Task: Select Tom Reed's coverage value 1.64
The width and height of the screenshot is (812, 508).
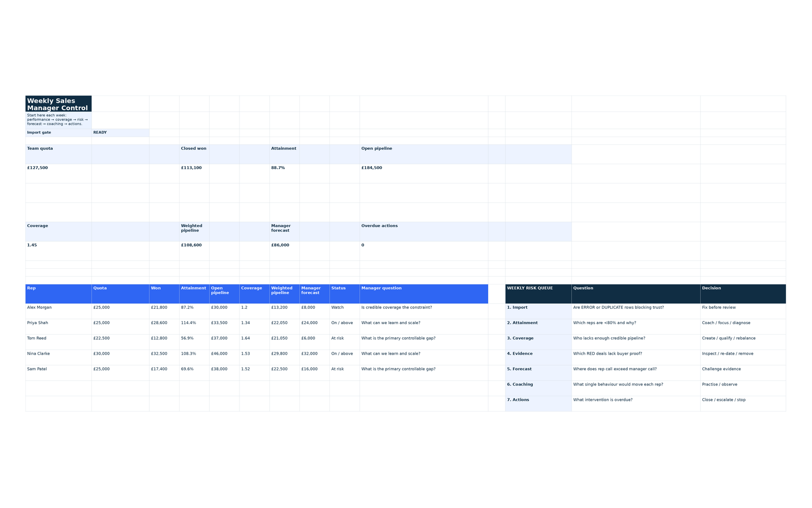Action: (254, 342)
